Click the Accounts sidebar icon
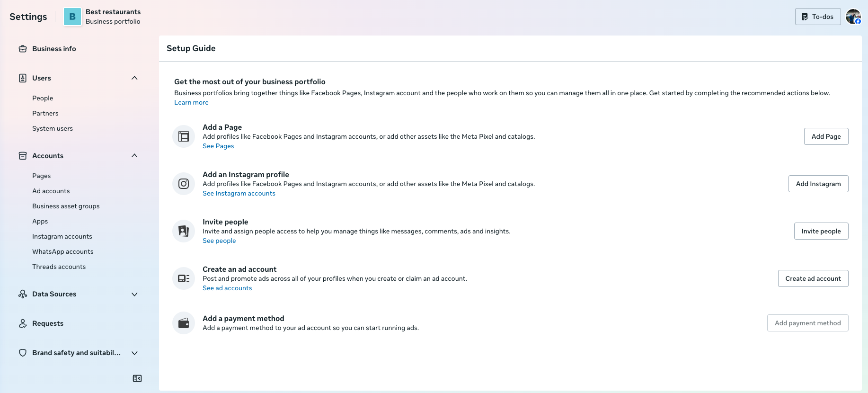The image size is (868, 393). click(23, 155)
